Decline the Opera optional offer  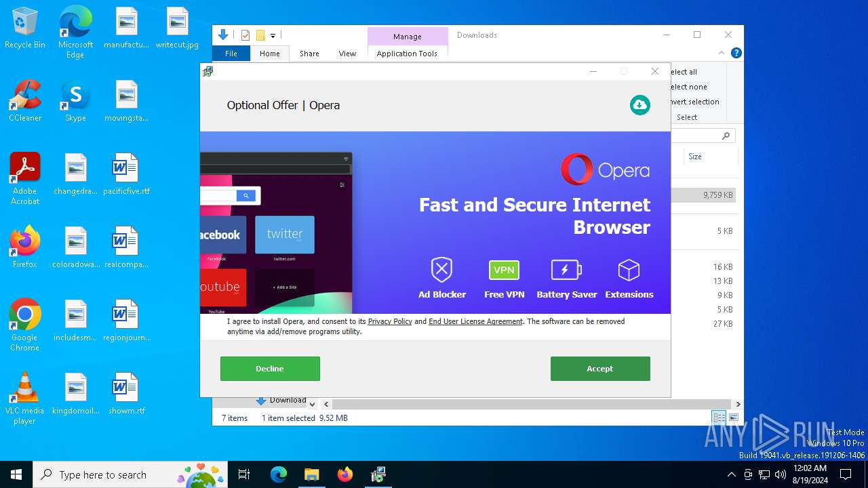click(x=270, y=369)
